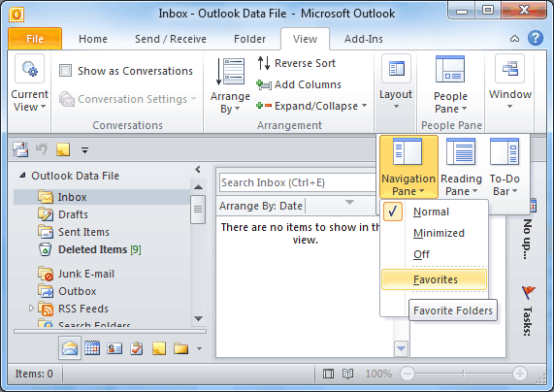Click scroll down arrow of message list
Viewport: 554px width, 392px height.
click(401, 348)
